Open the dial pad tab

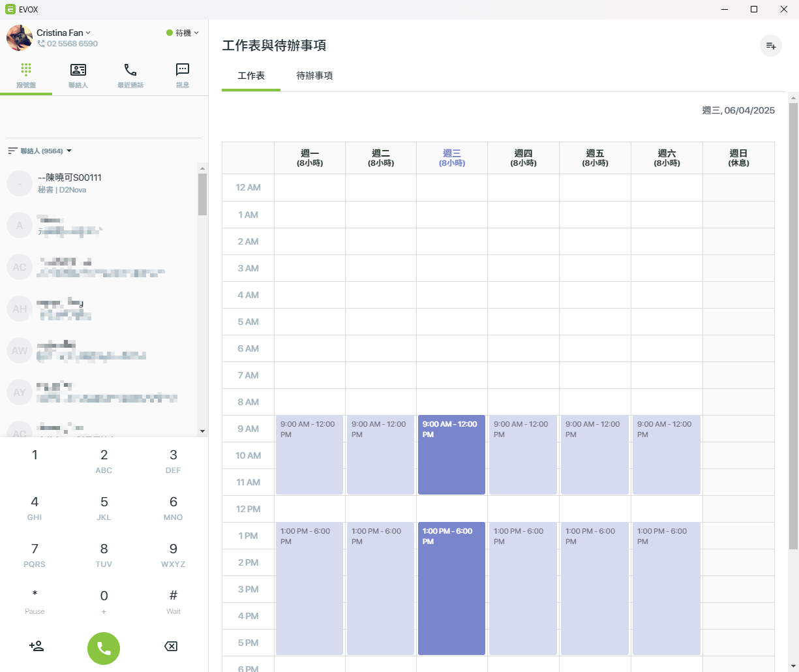point(26,76)
